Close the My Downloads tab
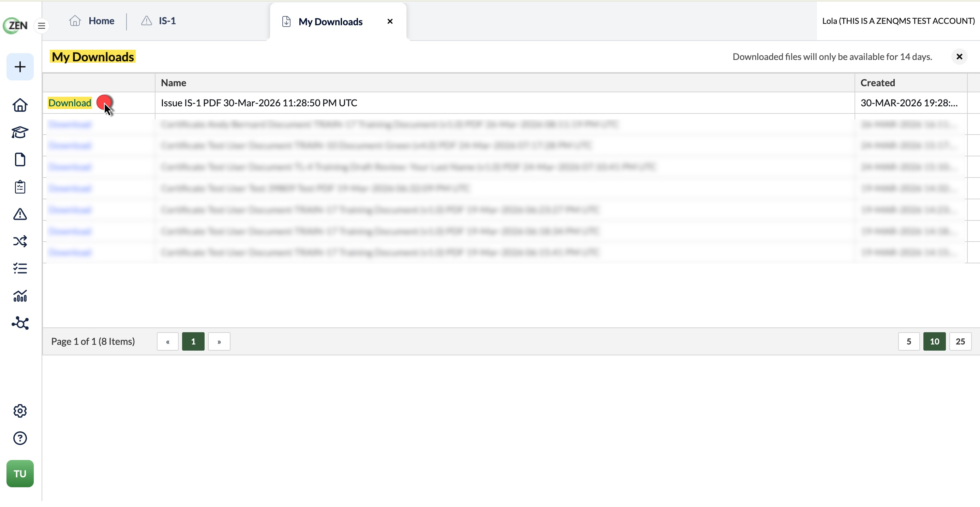Screen dimensions: 980x507 390,22
